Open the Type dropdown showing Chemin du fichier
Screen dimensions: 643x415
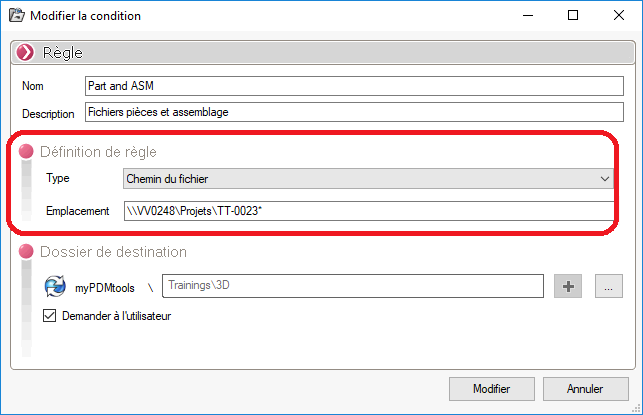(367, 179)
